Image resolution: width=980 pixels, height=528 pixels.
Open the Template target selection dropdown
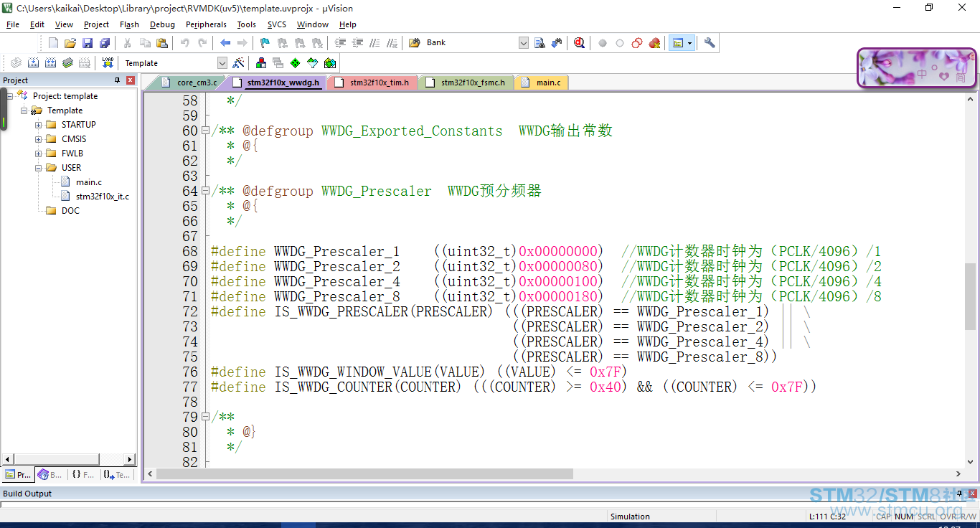pyautogui.click(x=222, y=63)
